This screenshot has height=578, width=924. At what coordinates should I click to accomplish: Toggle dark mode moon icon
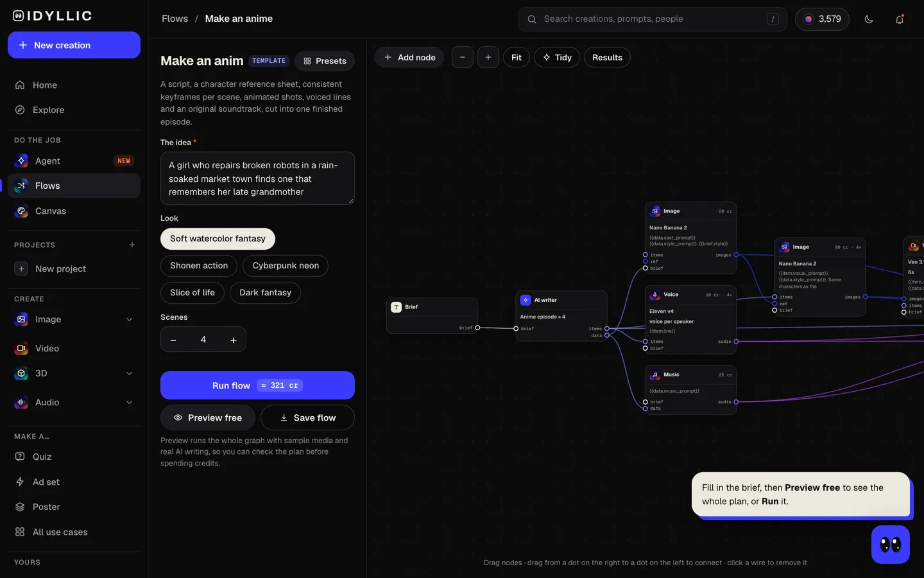(x=869, y=19)
